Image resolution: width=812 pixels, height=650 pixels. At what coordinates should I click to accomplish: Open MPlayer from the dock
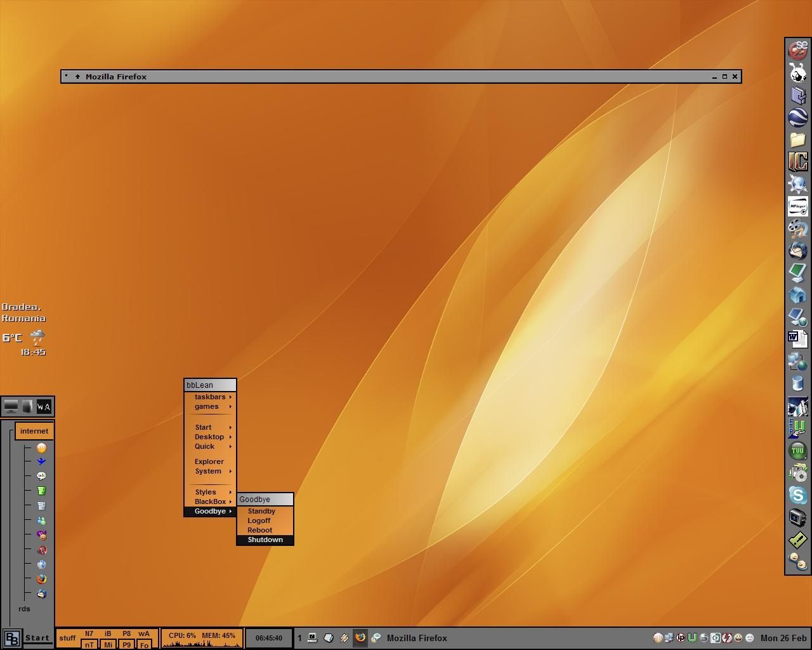coord(797,206)
